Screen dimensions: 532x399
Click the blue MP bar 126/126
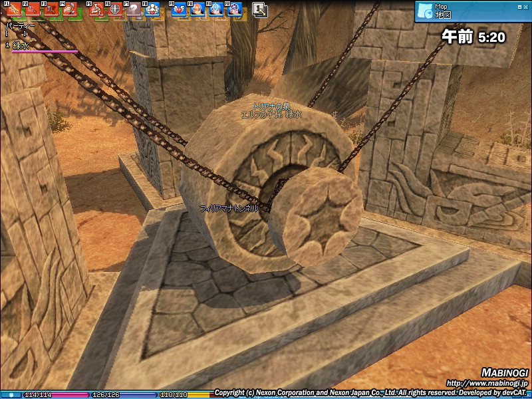tap(123, 395)
